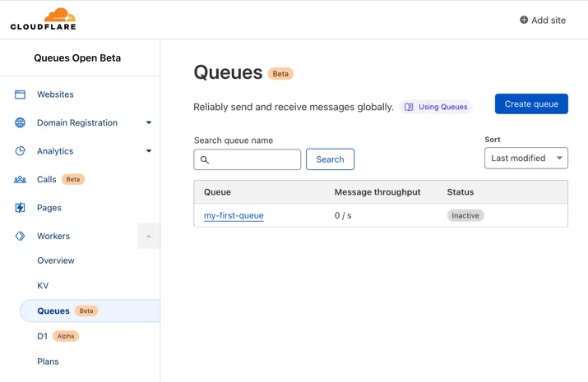The width and height of the screenshot is (588, 382).
Task: Open the Using Queues documentation link
Action: pyautogui.click(x=436, y=107)
